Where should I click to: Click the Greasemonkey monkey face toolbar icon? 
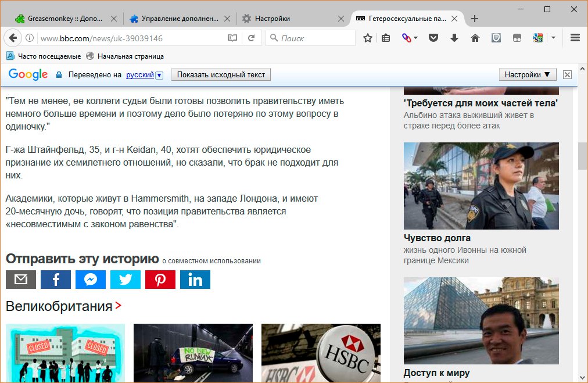pos(517,38)
